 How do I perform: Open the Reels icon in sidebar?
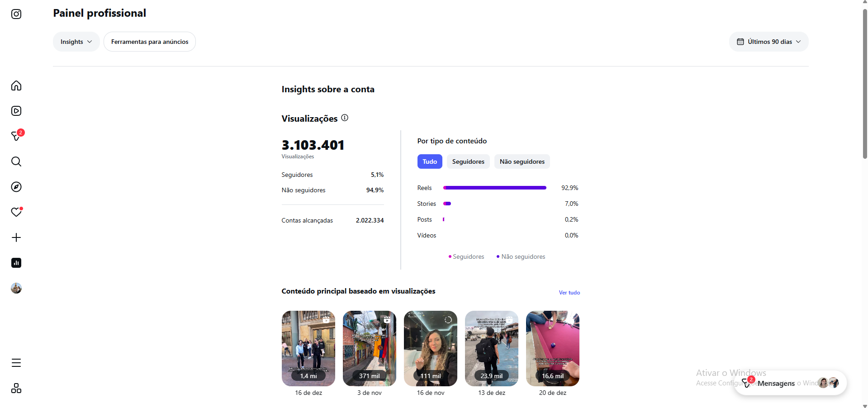[16, 111]
